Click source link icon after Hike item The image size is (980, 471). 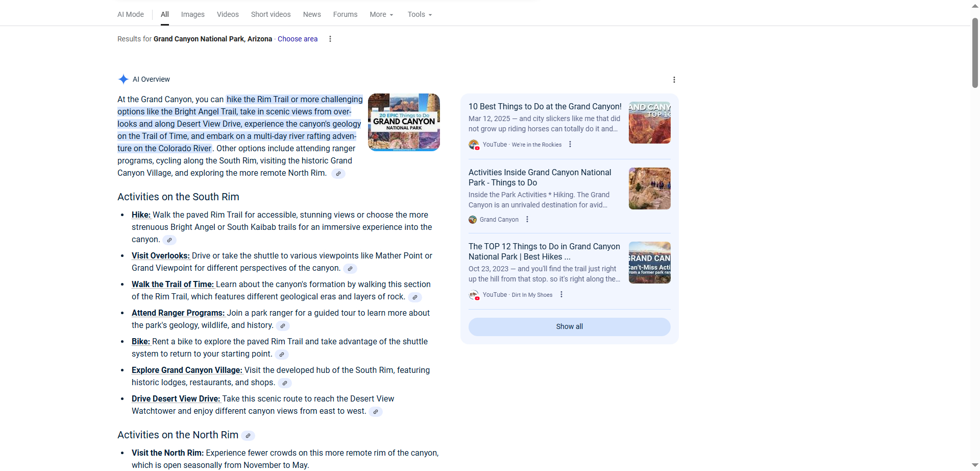click(x=169, y=240)
